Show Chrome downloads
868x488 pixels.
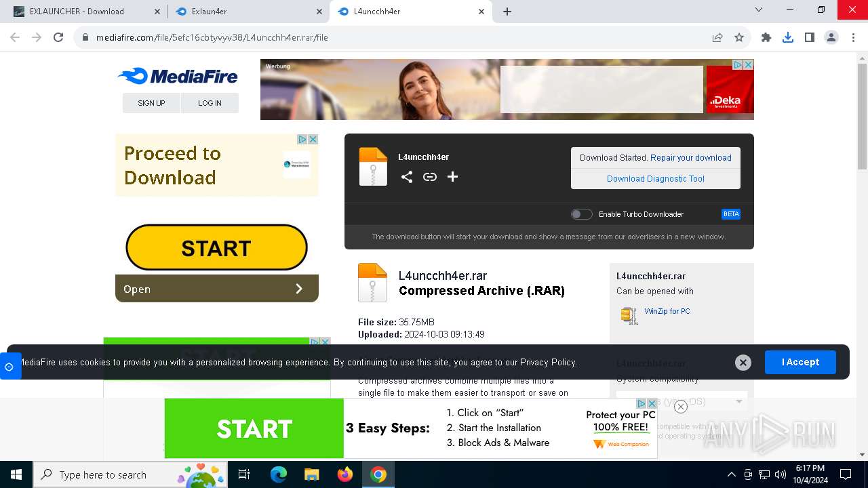(788, 37)
